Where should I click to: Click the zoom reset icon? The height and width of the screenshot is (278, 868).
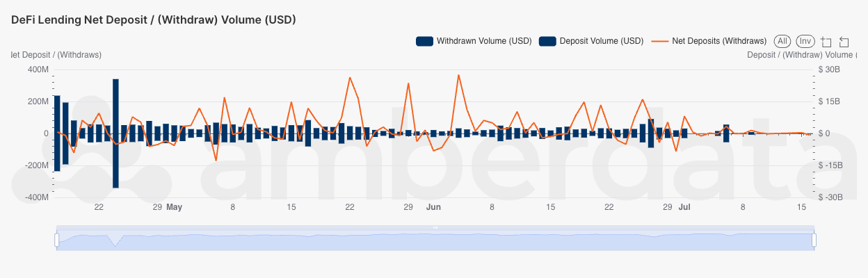tap(844, 42)
